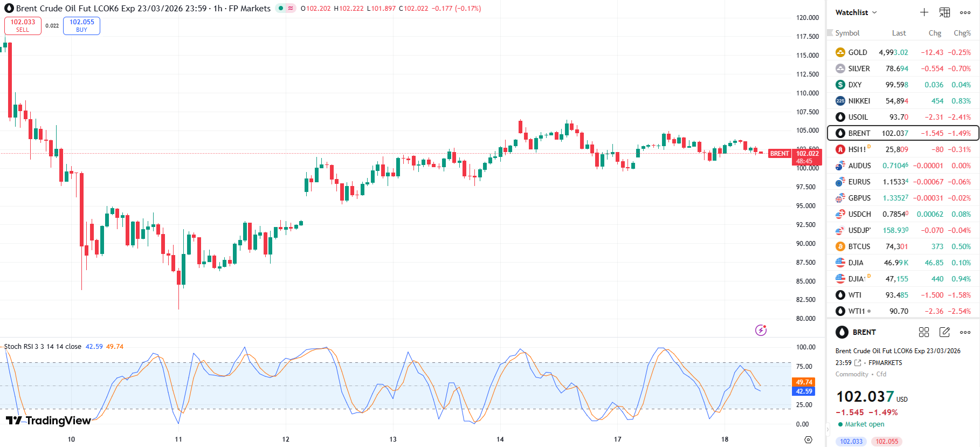This screenshot has width=980, height=447.
Task: Open the advanced view table icon in Watchlist
Action: click(x=944, y=12)
